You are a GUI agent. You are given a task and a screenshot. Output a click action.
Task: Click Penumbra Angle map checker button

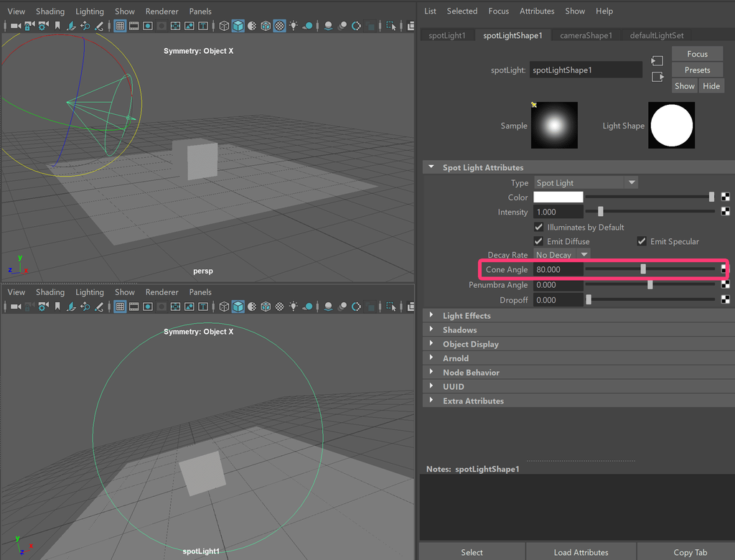725,284
